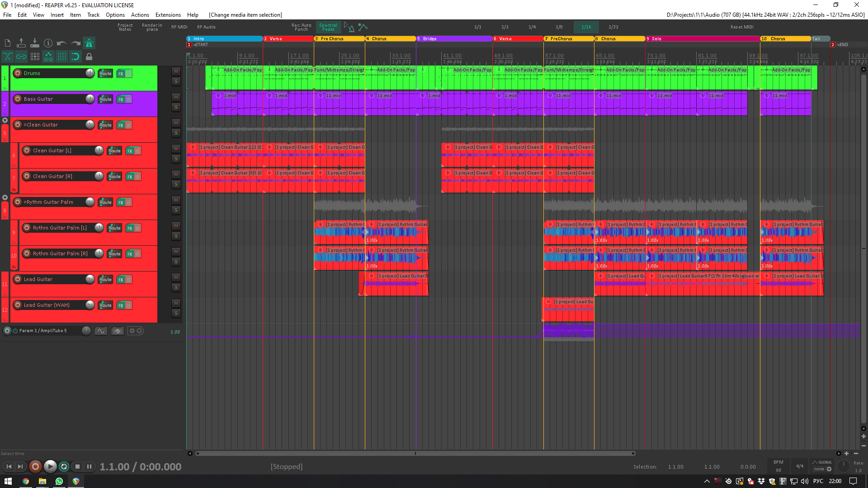Toggle the lock icon in toolbar
Image resolution: width=868 pixels, height=488 pixels.
tap(89, 57)
